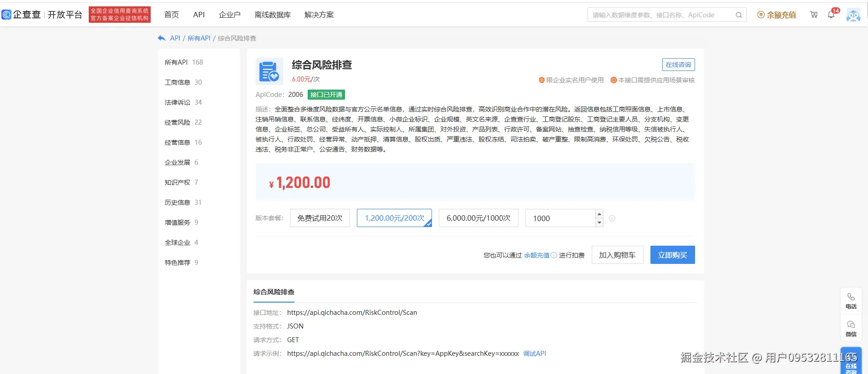Click the 余额充值 link in header
868x374 pixels.
click(x=781, y=15)
